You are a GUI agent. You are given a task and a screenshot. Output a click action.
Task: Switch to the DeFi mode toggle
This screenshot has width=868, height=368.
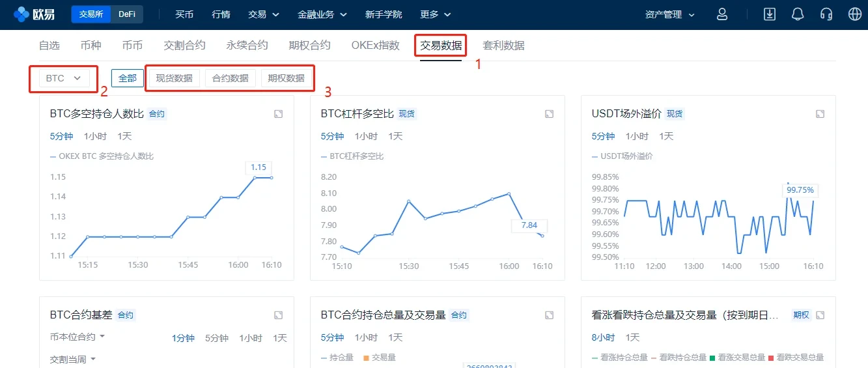127,14
